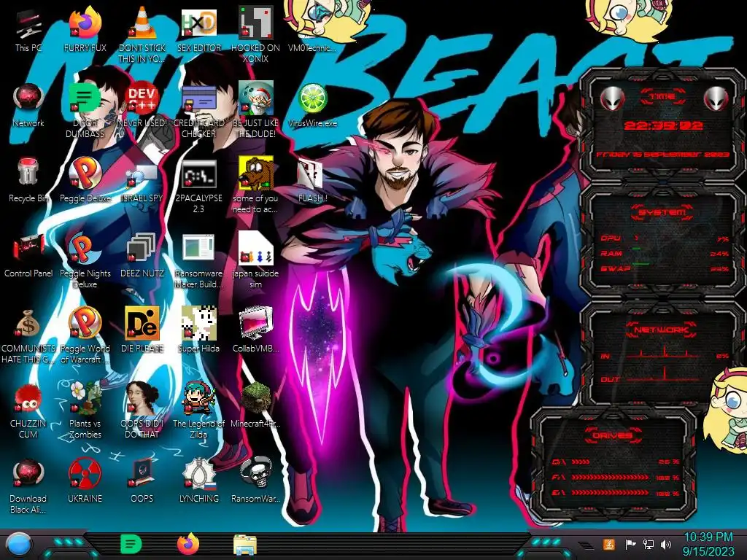Open the OOPS desktop shortcut
This screenshot has width=747, height=560.
tap(142, 480)
